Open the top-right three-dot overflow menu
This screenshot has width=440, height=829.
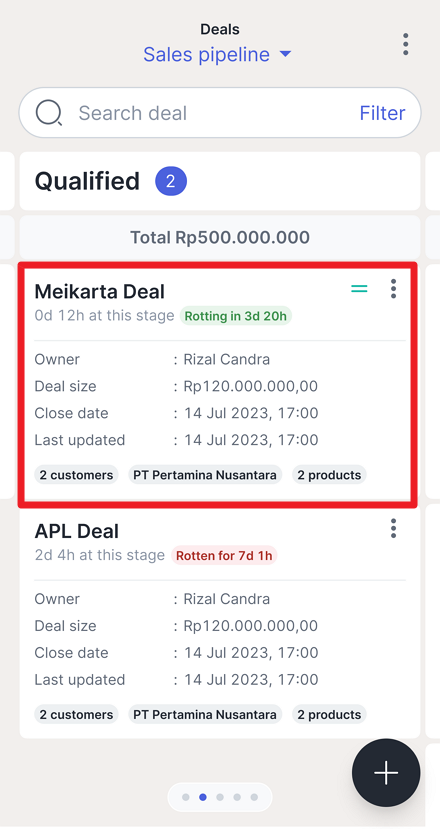(x=406, y=44)
